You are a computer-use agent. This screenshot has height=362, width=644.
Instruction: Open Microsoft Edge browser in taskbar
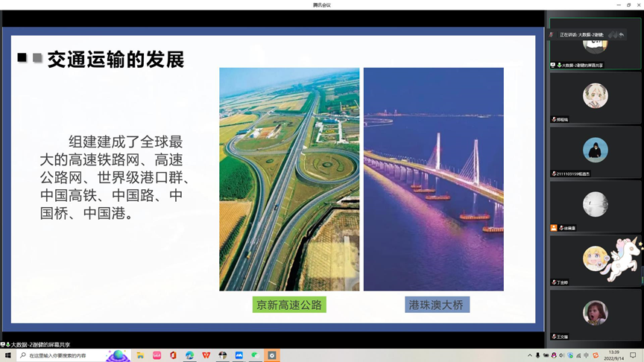click(190, 356)
